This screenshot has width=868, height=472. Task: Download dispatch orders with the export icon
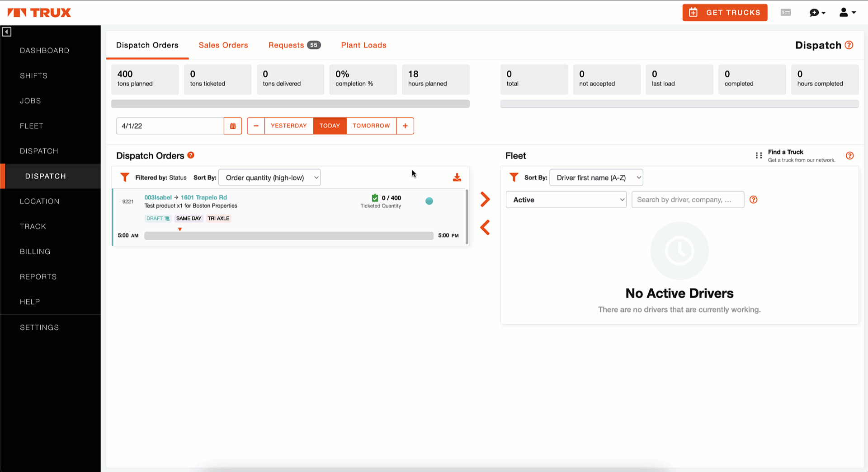[x=457, y=178]
